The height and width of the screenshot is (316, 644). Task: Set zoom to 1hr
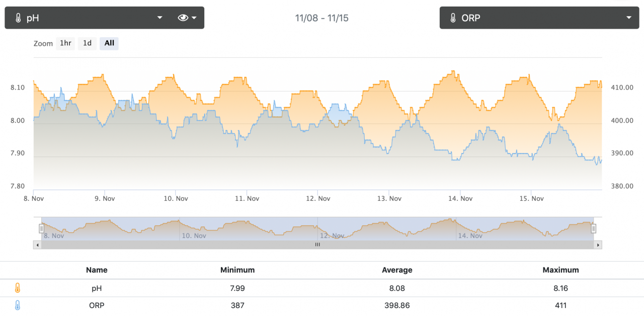[x=65, y=43]
